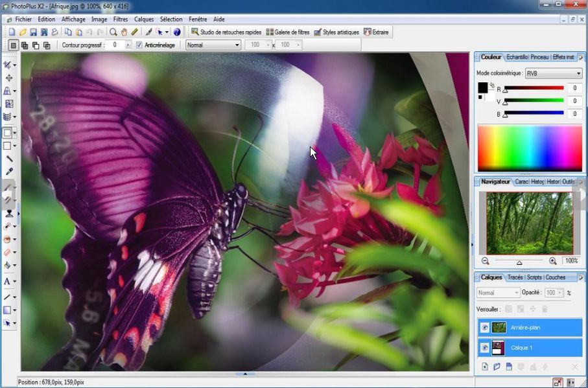Launch the Galerie de filtres
This screenshot has height=388, width=588.
click(288, 32)
